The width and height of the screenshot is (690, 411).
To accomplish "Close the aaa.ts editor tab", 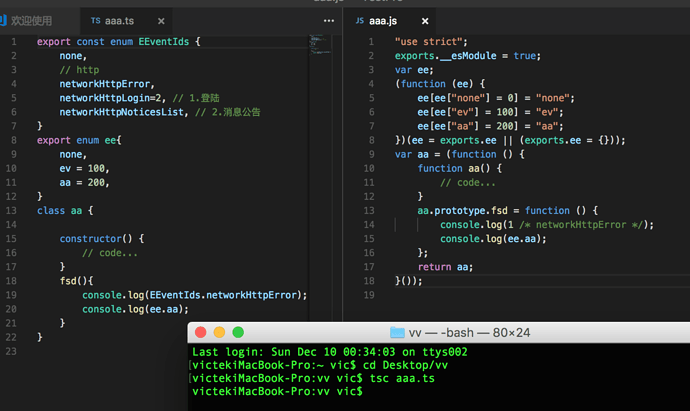I will coord(161,21).
